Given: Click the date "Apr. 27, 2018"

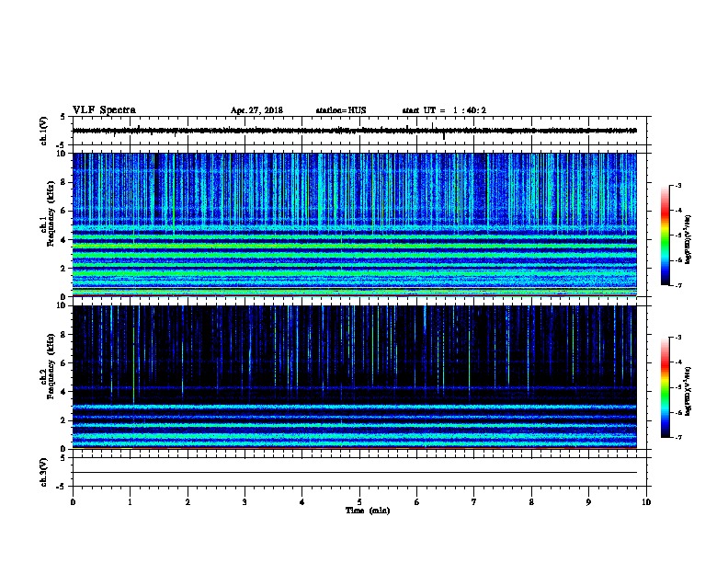Looking at the screenshot, I should [x=256, y=110].
